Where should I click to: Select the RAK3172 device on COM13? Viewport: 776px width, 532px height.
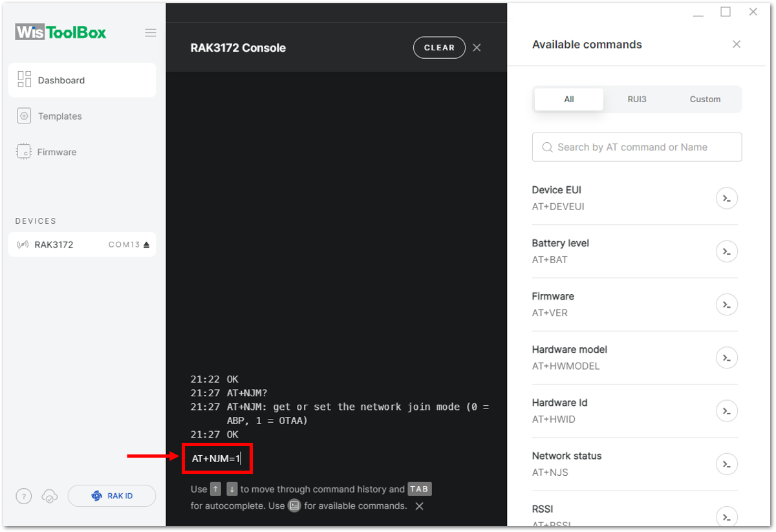point(82,244)
